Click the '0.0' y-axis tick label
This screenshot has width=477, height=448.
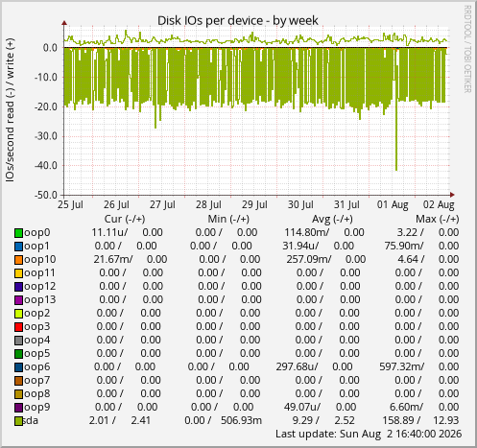coord(50,48)
